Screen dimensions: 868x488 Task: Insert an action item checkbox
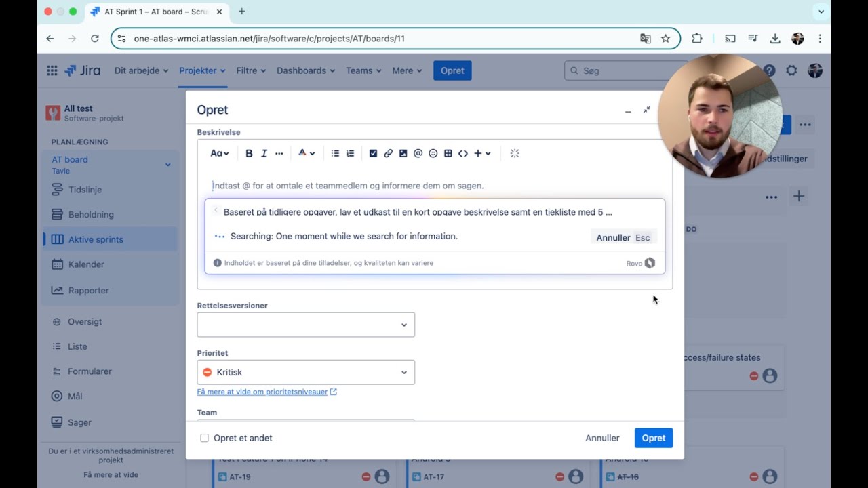(x=373, y=153)
